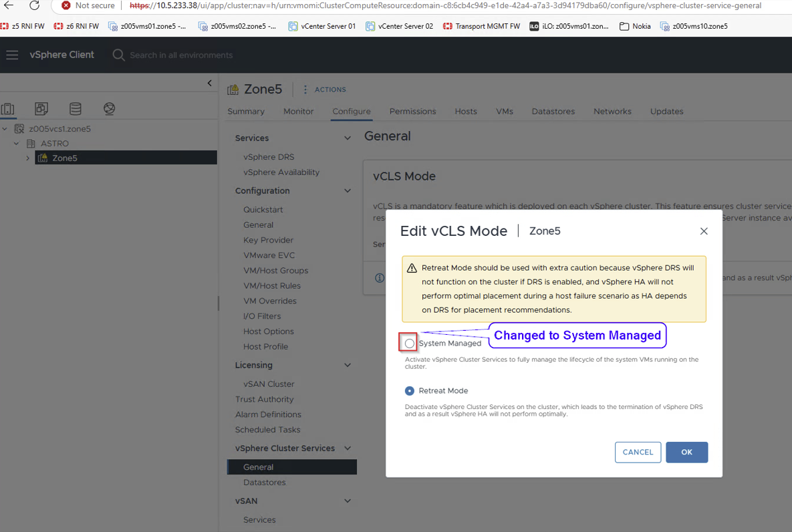The image size is (792, 532).
Task: Switch to the Summary tab
Action: pos(246,111)
